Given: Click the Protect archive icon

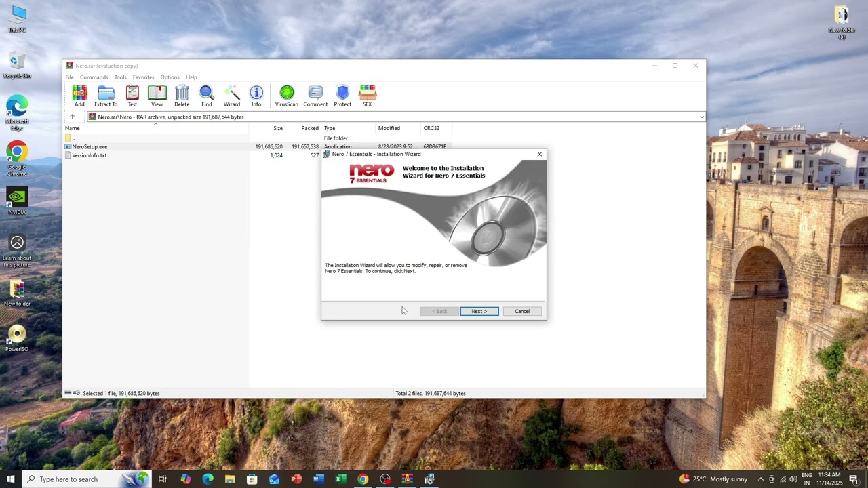Looking at the screenshot, I should point(342,96).
